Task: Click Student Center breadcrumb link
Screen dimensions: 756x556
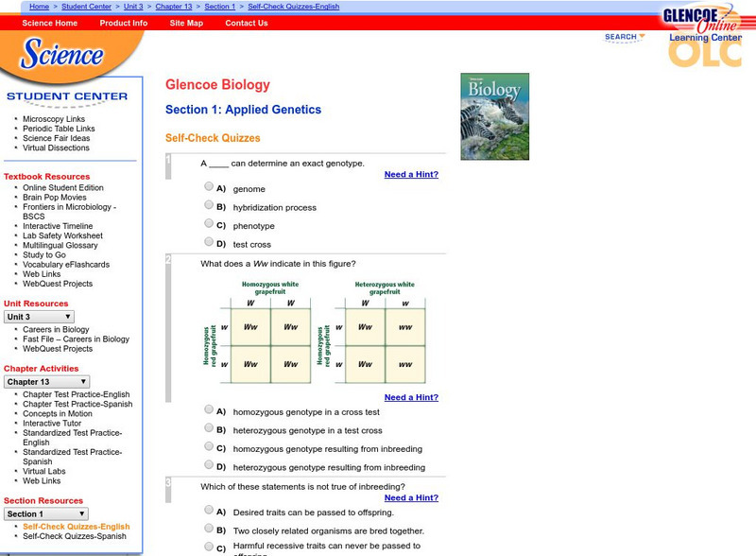Action: [x=86, y=7]
